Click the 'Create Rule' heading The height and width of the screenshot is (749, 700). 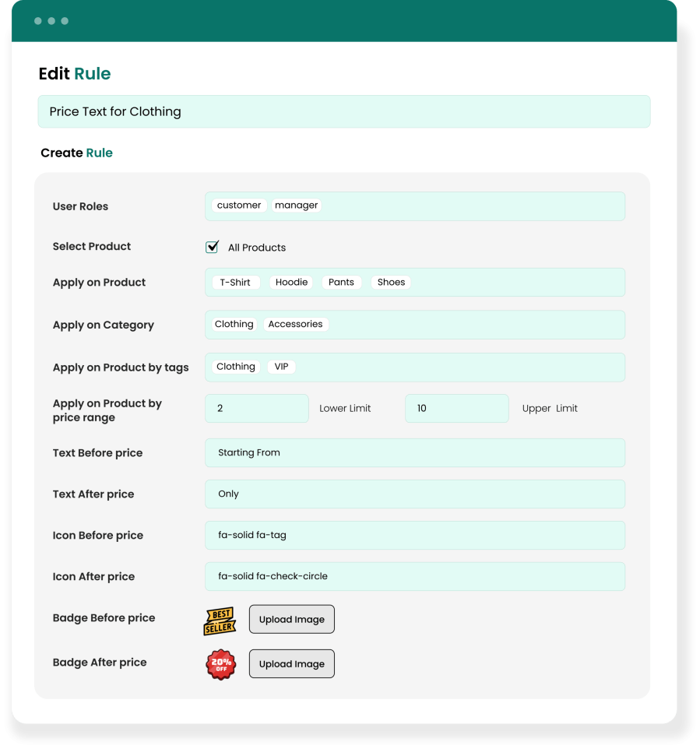click(x=76, y=153)
